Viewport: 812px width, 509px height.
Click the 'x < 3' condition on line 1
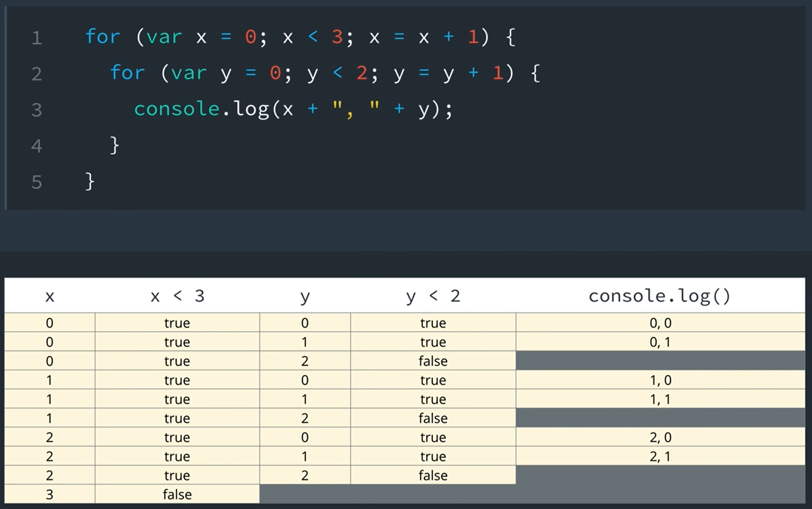click(x=312, y=37)
